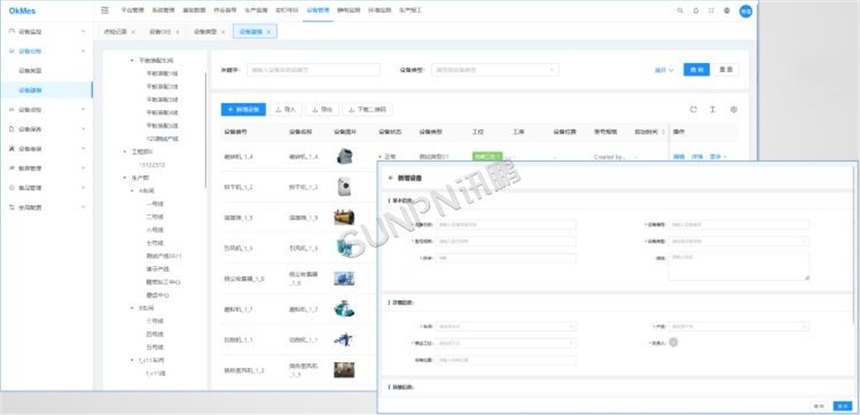The width and height of the screenshot is (860, 415).
Task: Expand 设备点检 in the left sidebar
Action: (47, 110)
